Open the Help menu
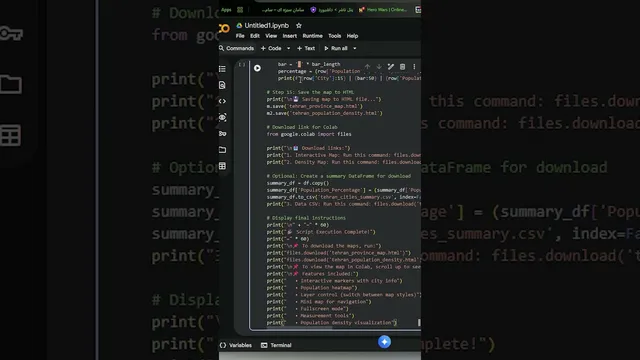The height and width of the screenshot is (360, 640). tap(352, 36)
